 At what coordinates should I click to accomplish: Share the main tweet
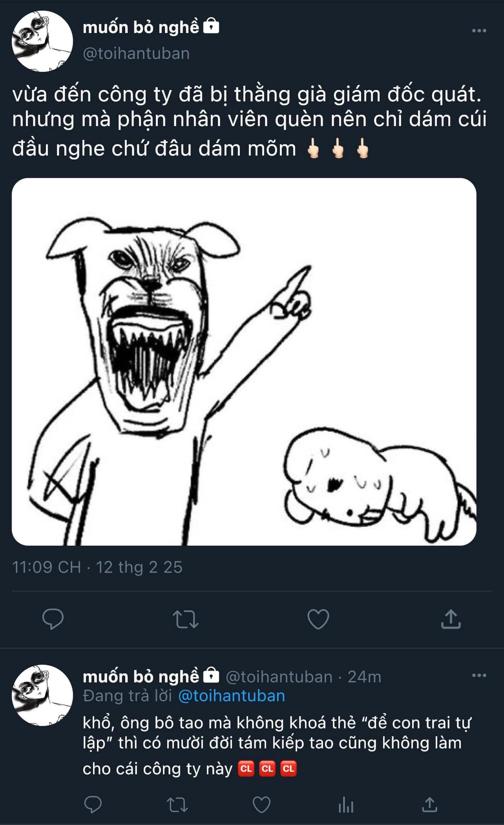coord(451,619)
